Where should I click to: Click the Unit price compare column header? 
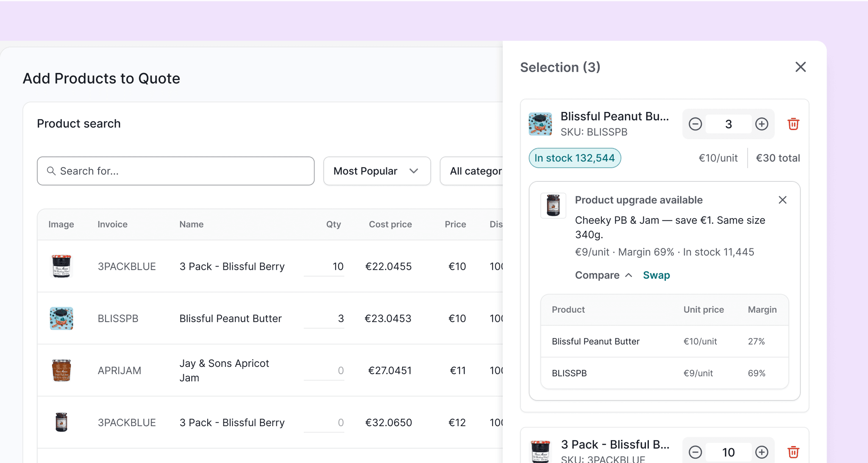pos(704,310)
